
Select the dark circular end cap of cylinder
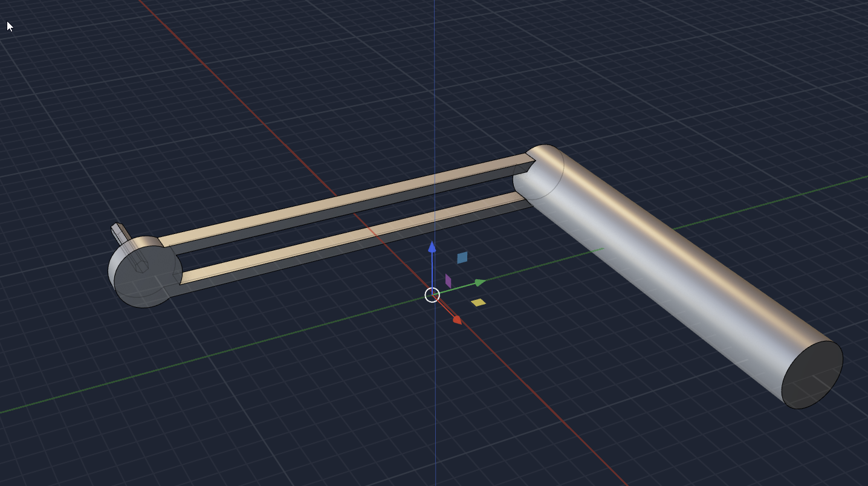tap(812, 375)
